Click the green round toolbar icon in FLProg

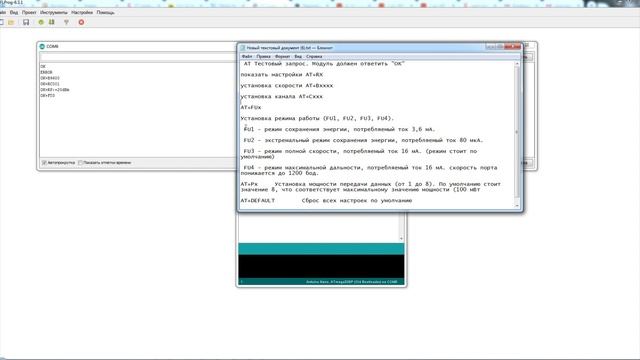[41, 22]
